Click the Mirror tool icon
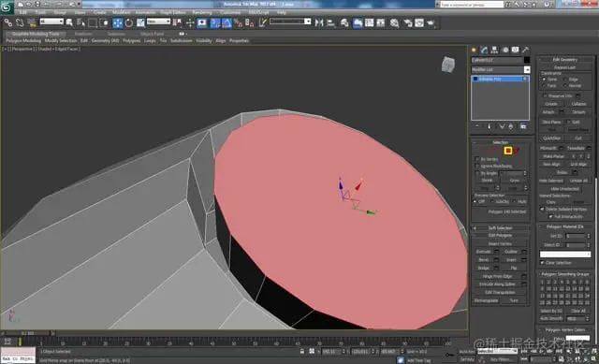This screenshot has height=364, width=599. pos(319,22)
